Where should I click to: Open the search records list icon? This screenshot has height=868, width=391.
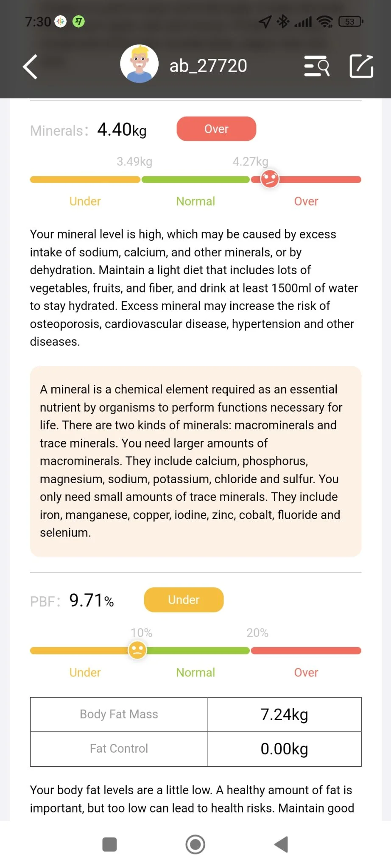[x=317, y=67]
